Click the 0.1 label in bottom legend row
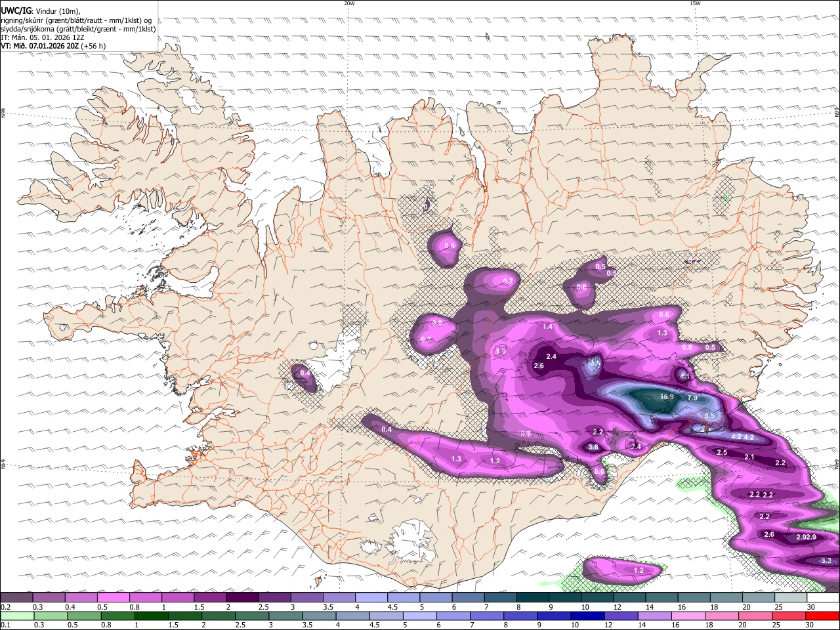The image size is (840, 630). (5, 625)
